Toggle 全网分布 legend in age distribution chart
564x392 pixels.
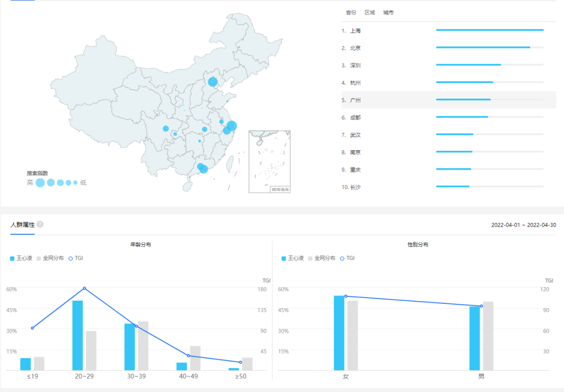(x=50, y=258)
